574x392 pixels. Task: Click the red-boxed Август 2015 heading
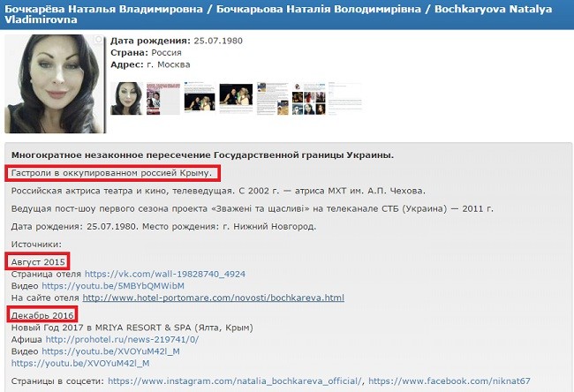point(38,261)
